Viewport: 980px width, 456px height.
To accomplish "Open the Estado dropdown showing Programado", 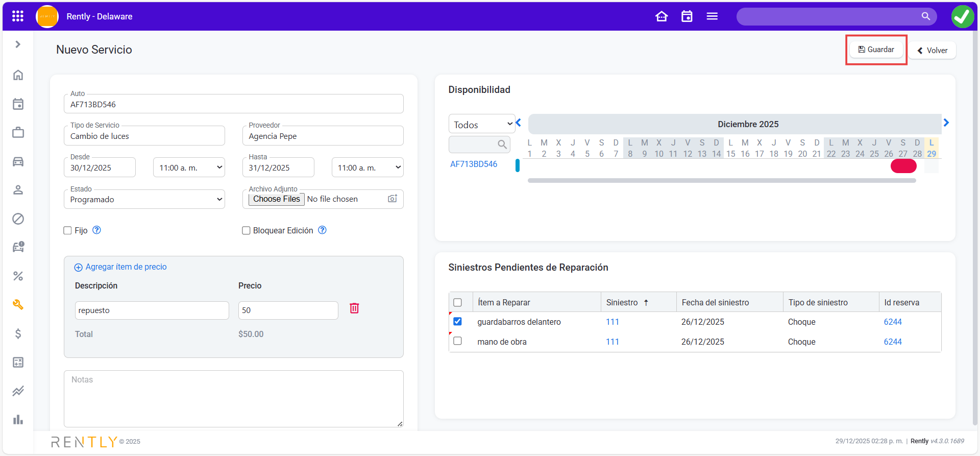I will [x=144, y=199].
